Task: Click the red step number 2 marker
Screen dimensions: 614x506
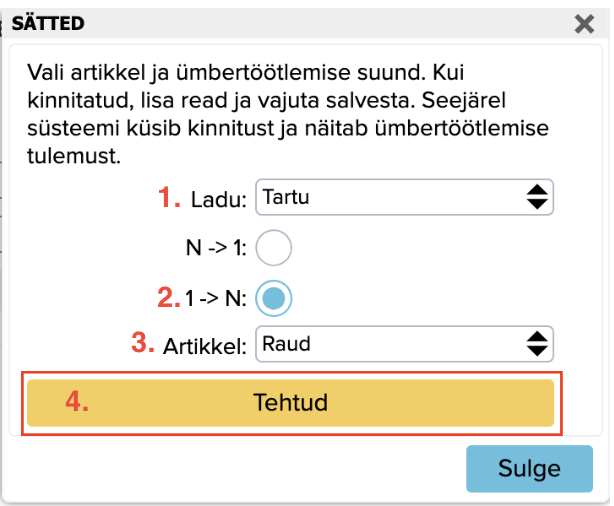Action: (169, 296)
